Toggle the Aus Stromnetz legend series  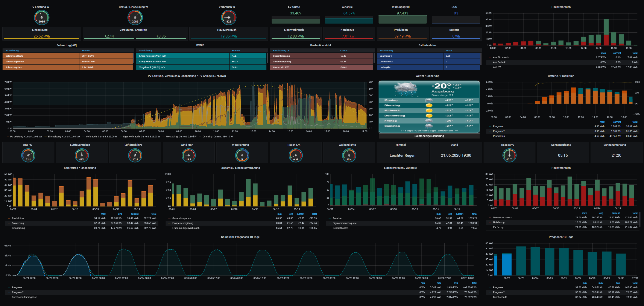tap(501, 57)
